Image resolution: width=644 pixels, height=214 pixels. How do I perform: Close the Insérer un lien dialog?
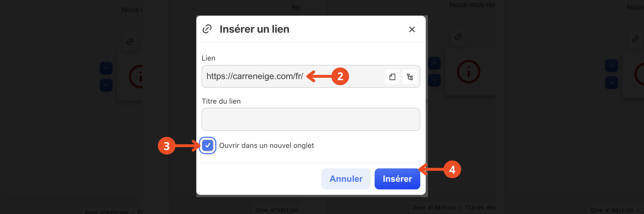[x=412, y=29]
